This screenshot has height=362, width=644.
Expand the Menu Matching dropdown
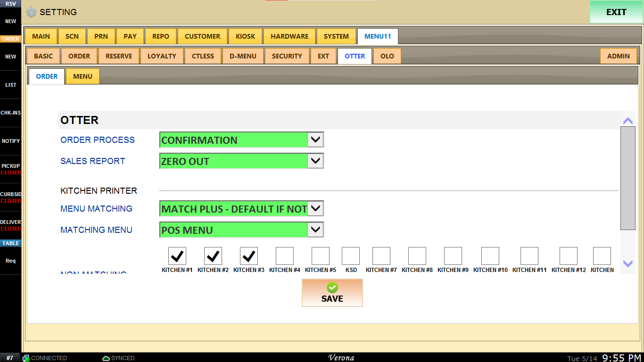coord(242,209)
